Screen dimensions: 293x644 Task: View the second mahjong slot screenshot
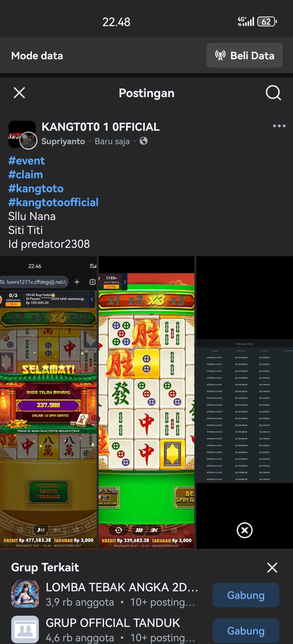tap(146, 402)
